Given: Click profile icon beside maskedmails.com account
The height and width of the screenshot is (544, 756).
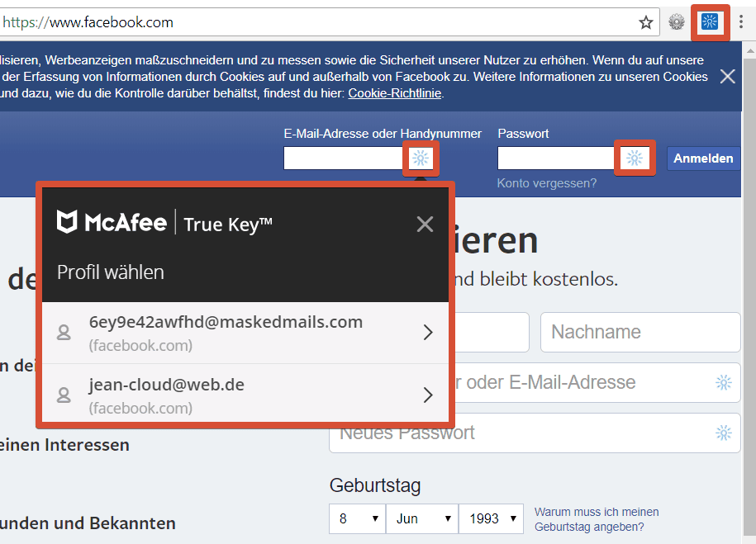Looking at the screenshot, I should point(64,333).
